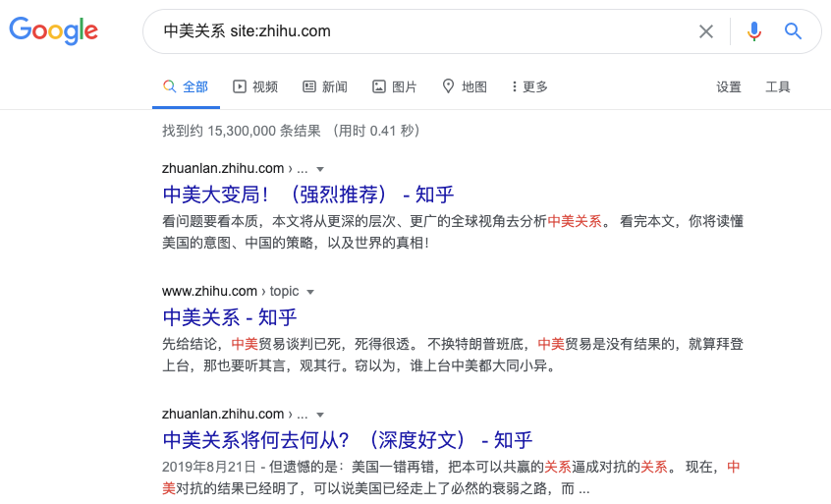Clear the search box with X

[x=706, y=31]
